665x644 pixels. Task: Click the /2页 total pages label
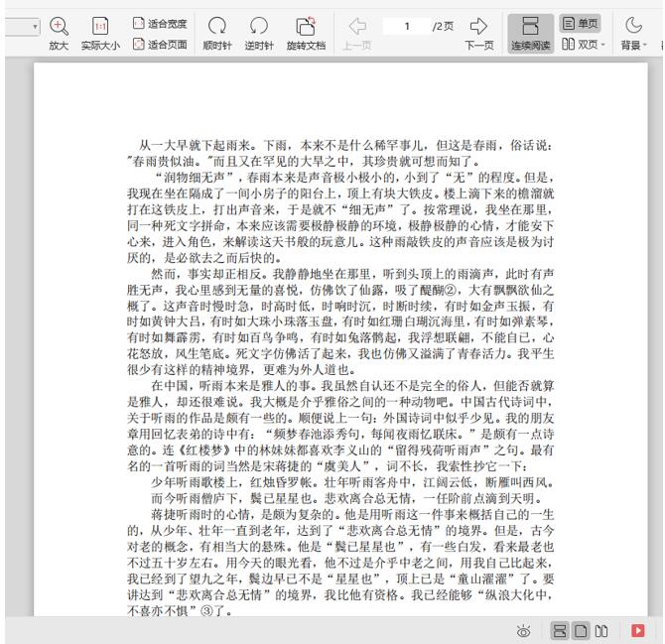(x=443, y=26)
